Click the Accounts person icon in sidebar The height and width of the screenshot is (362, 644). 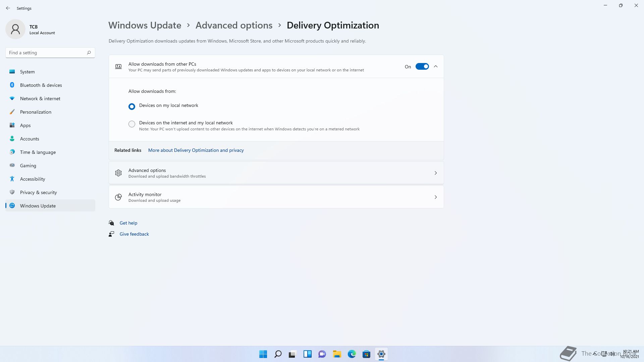point(12,138)
